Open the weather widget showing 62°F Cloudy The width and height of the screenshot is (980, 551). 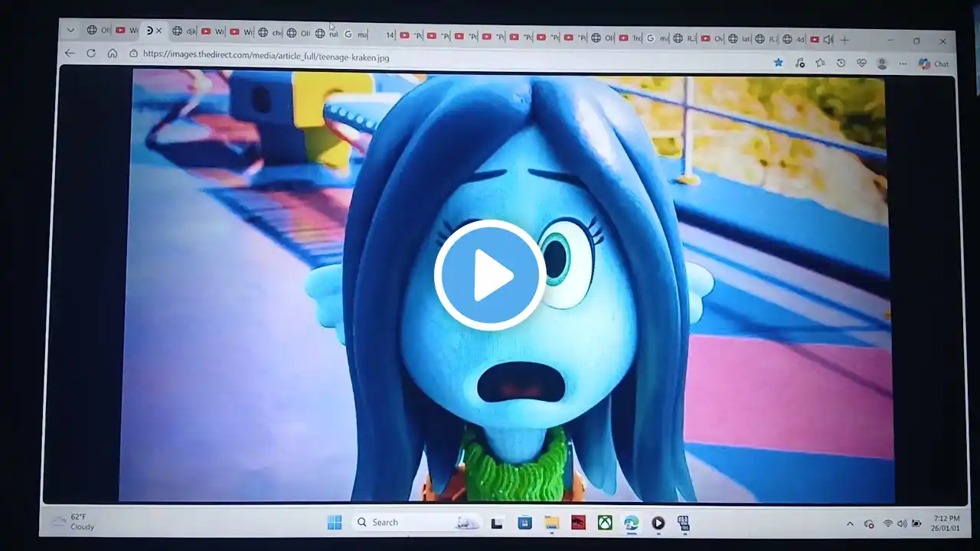pyautogui.click(x=73, y=522)
